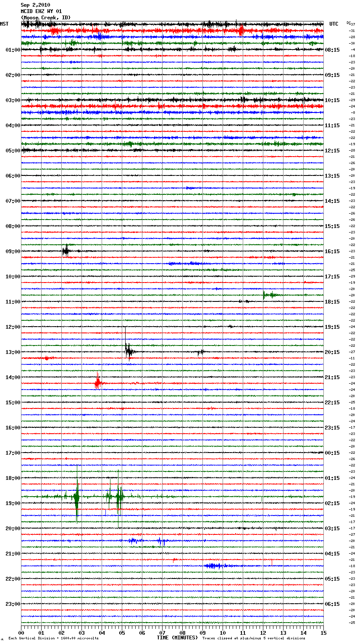Screen dimensions: 357x644
Task: Choose the 23:15 UTC row label
Action: pos(332,428)
